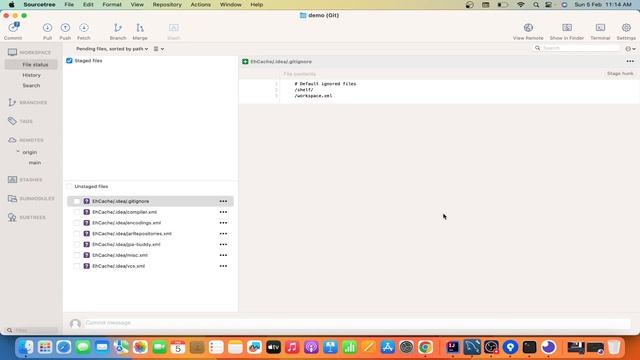Open View Remote in toolbar

coord(528,28)
